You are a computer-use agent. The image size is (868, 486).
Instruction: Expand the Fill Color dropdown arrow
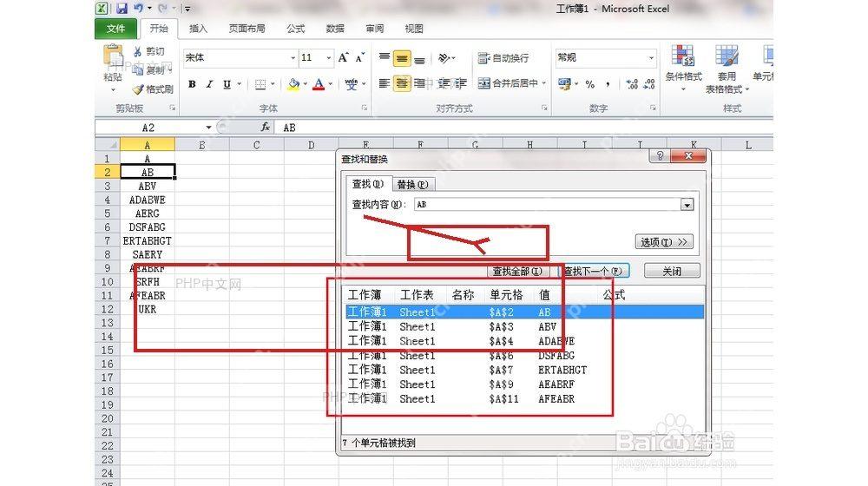306,84
